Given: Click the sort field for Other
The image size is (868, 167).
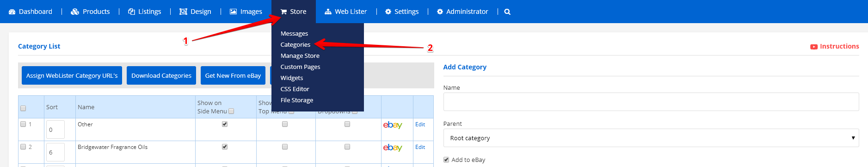Looking at the screenshot, I should (x=55, y=130).
